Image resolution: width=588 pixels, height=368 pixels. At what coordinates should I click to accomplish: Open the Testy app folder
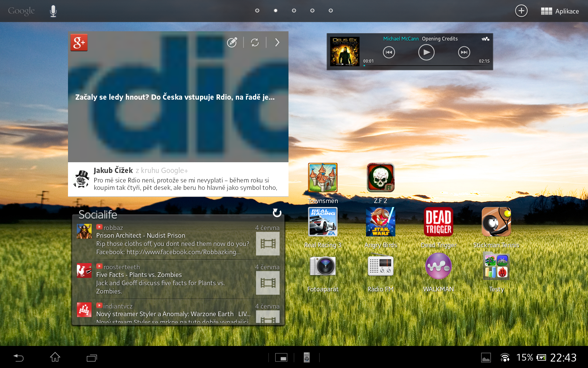(x=496, y=266)
